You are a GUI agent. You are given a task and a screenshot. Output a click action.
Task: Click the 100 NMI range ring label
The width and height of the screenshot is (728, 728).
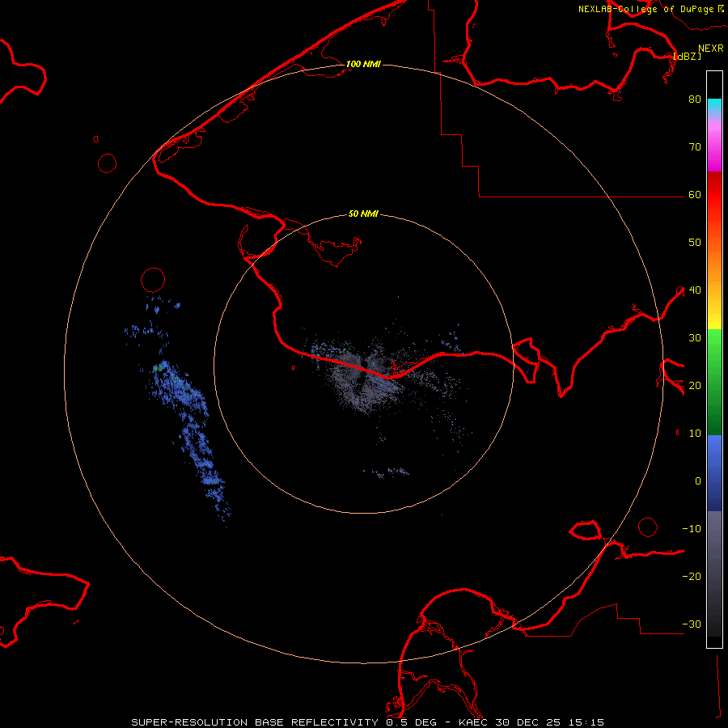[363, 64]
